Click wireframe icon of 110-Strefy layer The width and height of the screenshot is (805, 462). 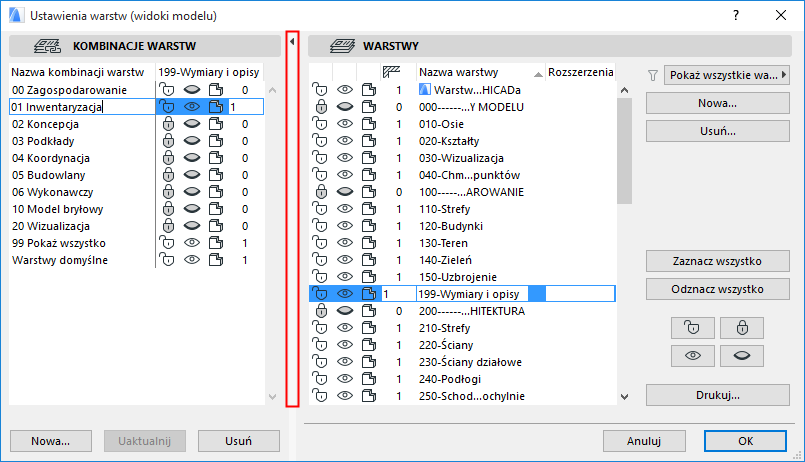[369, 209]
